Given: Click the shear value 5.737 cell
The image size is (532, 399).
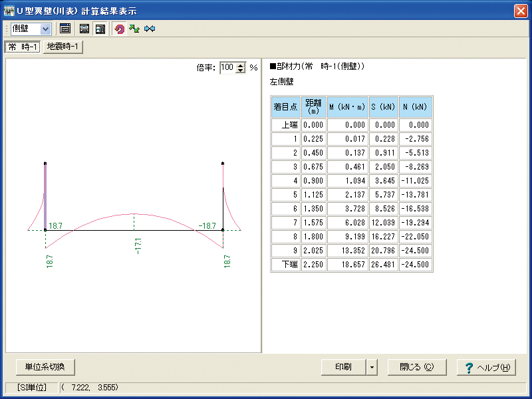Looking at the screenshot, I should click(384, 195).
